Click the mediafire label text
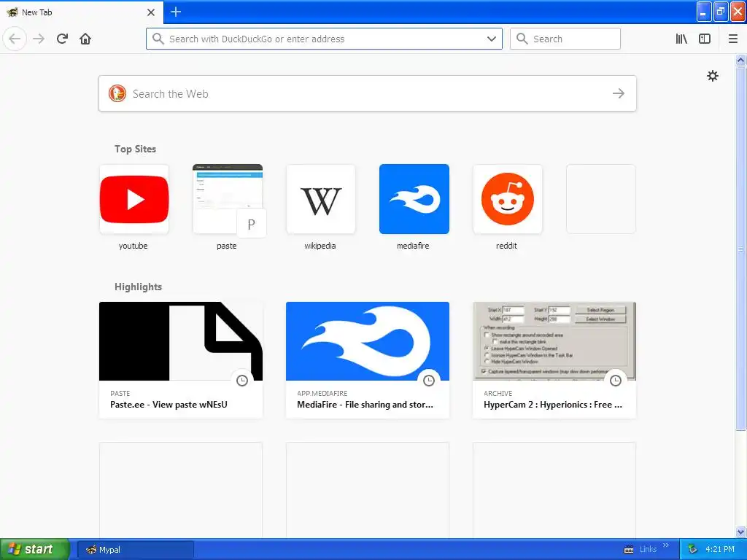The image size is (747, 560). pyautogui.click(x=413, y=246)
